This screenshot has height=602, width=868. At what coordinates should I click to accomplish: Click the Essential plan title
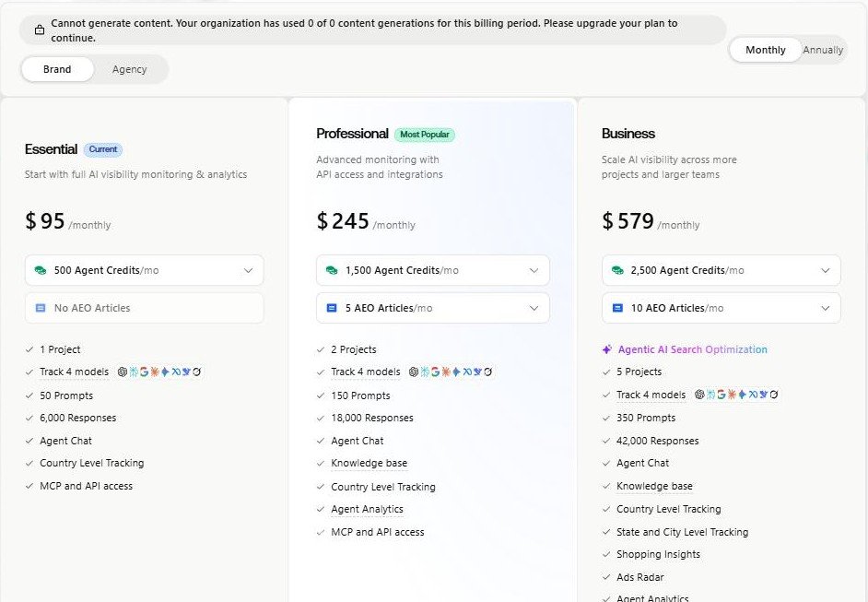click(x=51, y=149)
